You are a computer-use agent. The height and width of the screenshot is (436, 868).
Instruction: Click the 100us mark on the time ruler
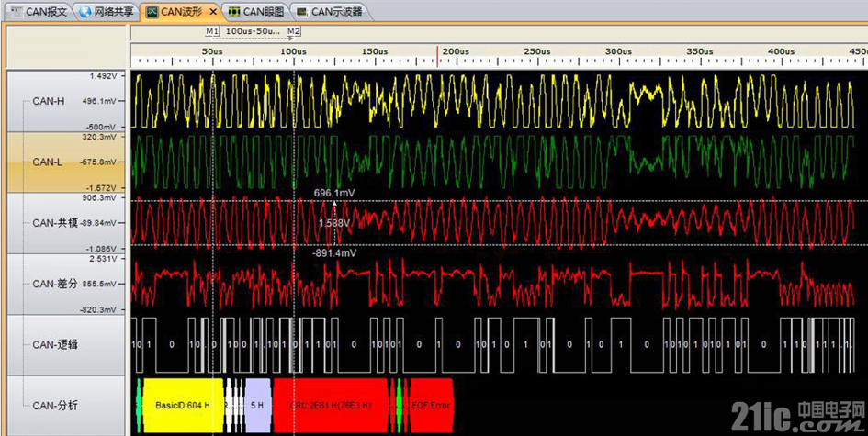[293, 51]
